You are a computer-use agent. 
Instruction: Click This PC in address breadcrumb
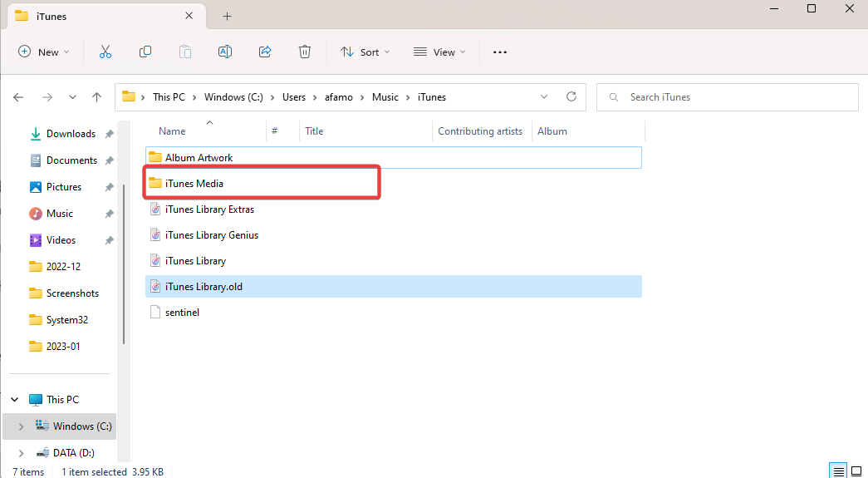pos(169,97)
